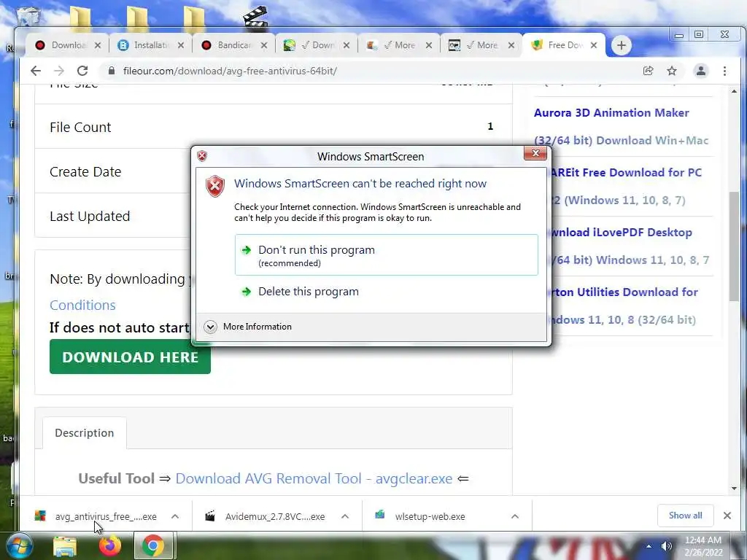Choose Don't run this program

point(387,254)
